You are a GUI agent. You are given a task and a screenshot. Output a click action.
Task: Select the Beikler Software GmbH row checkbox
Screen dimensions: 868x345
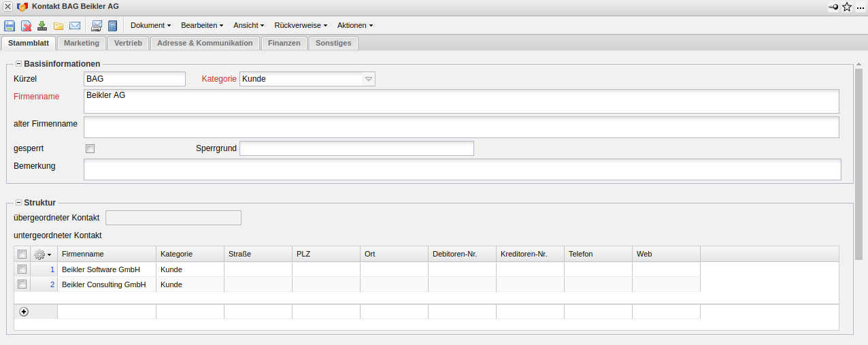pos(22,269)
